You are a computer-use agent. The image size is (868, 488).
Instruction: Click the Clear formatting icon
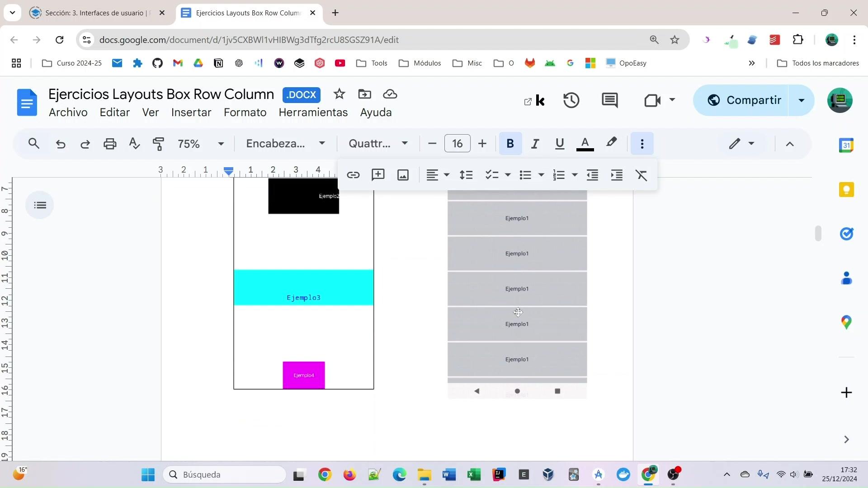tap(642, 175)
